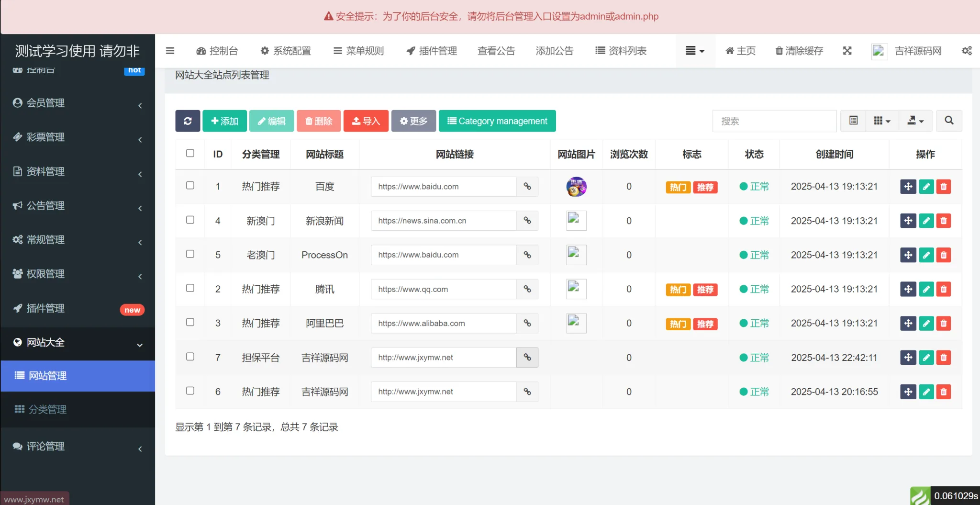Open the settings gear at top right
Image resolution: width=980 pixels, height=505 pixels.
tap(967, 51)
